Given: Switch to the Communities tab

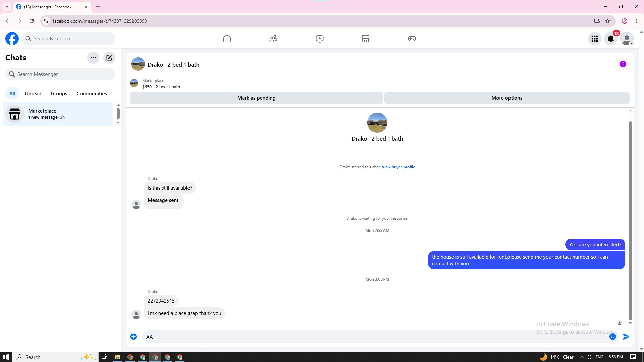Looking at the screenshot, I should pyautogui.click(x=92, y=94).
